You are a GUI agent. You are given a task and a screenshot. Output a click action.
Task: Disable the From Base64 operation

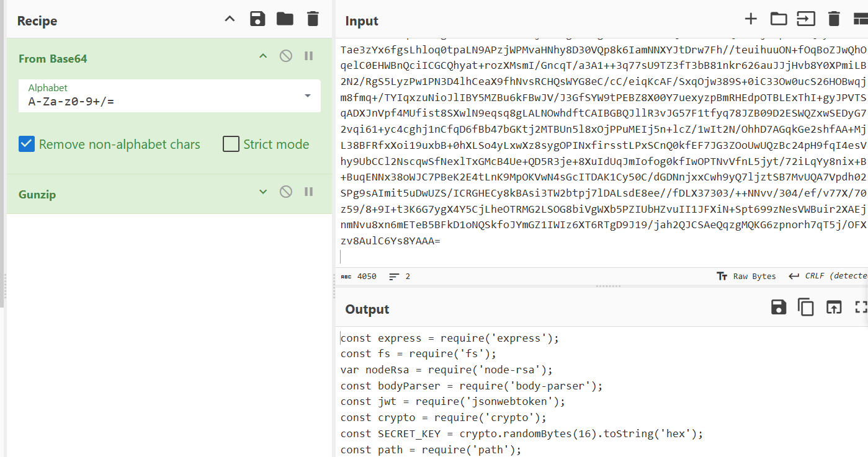point(285,56)
